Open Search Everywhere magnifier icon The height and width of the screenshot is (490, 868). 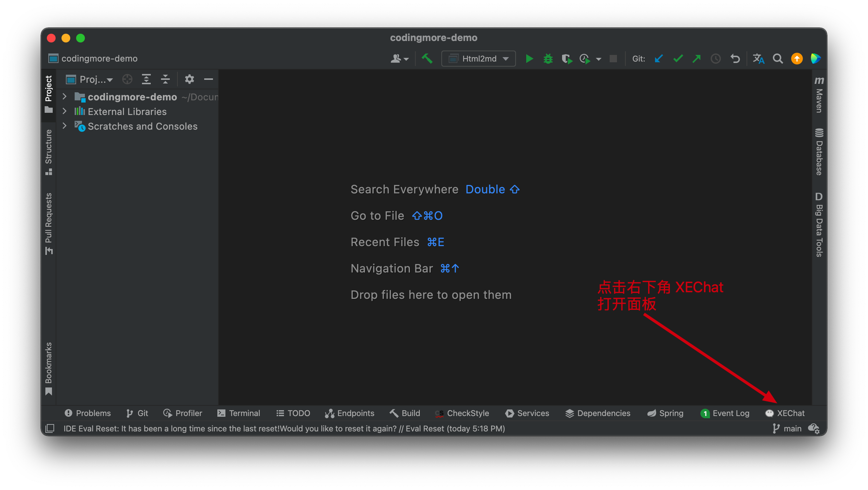[778, 59]
